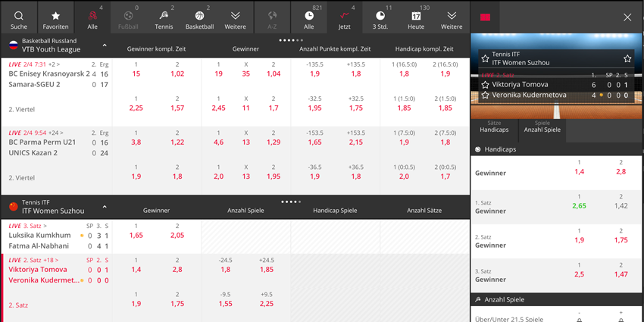Collapse the VTB Youth League section
The image size is (644, 322).
(x=105, y=45)
